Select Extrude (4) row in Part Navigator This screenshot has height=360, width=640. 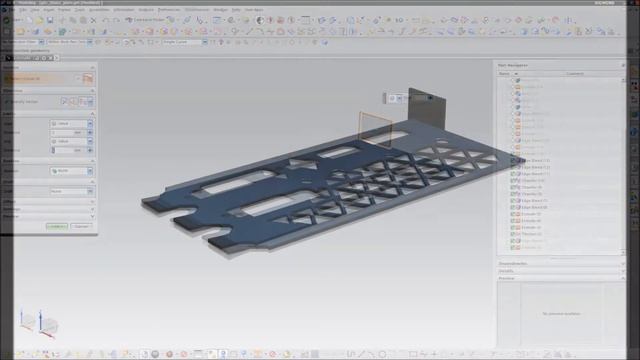(531, 221)
